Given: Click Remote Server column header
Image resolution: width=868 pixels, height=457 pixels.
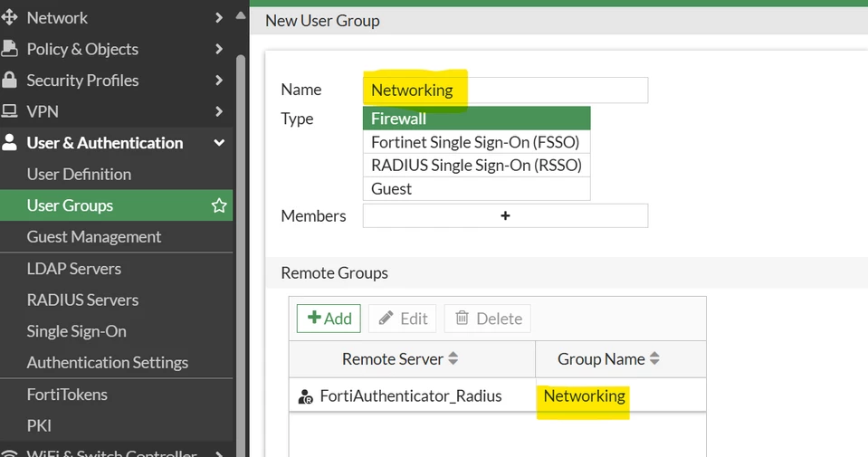Looking at the screenshot, I should click(x=412, y=359).
